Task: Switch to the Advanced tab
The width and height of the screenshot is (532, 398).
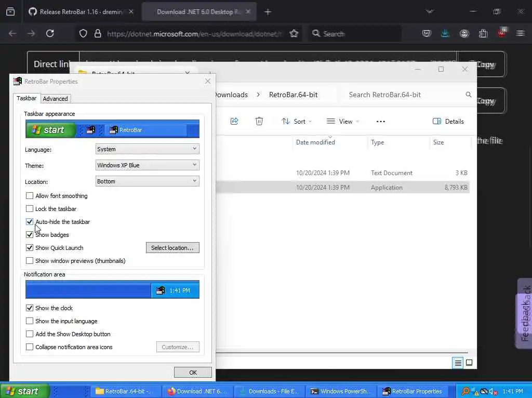Action: point(55,99)
